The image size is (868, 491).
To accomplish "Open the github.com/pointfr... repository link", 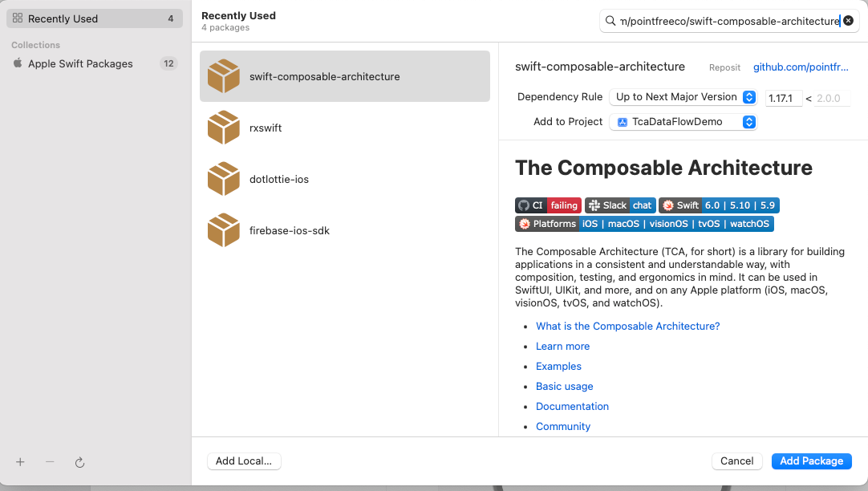I will [800, 67].
